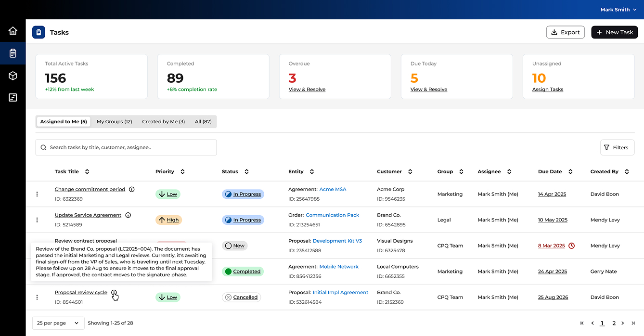Open row menu for Proposal review cycle
The image size is (644, 336).
tap(37, 297)
